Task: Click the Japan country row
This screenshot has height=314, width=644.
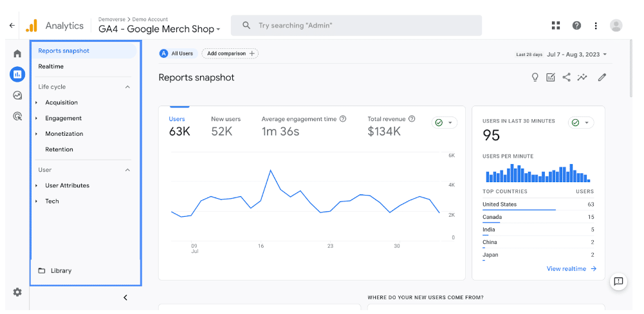Action: pos(538,255)
